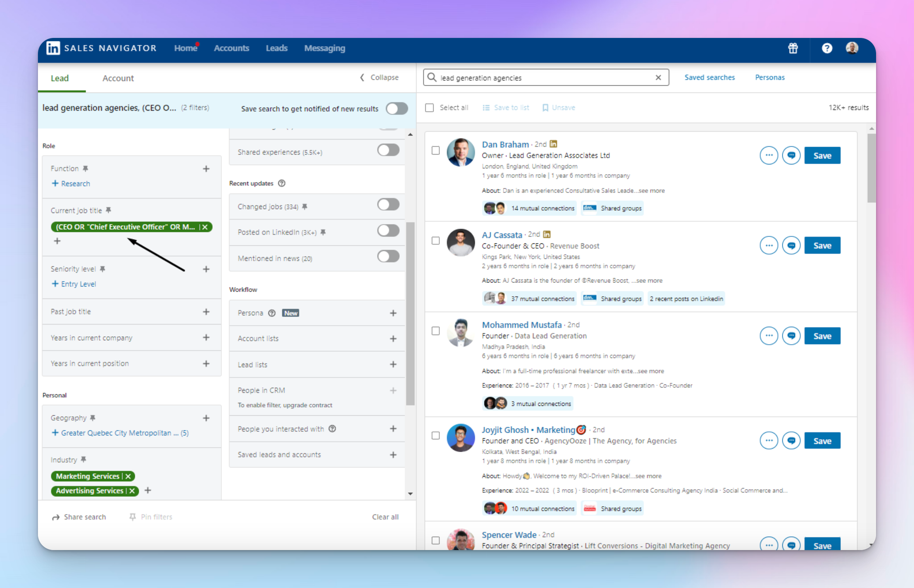The image size is (914, 588).
Task: Open the Leads menu item
Action: 276,48
